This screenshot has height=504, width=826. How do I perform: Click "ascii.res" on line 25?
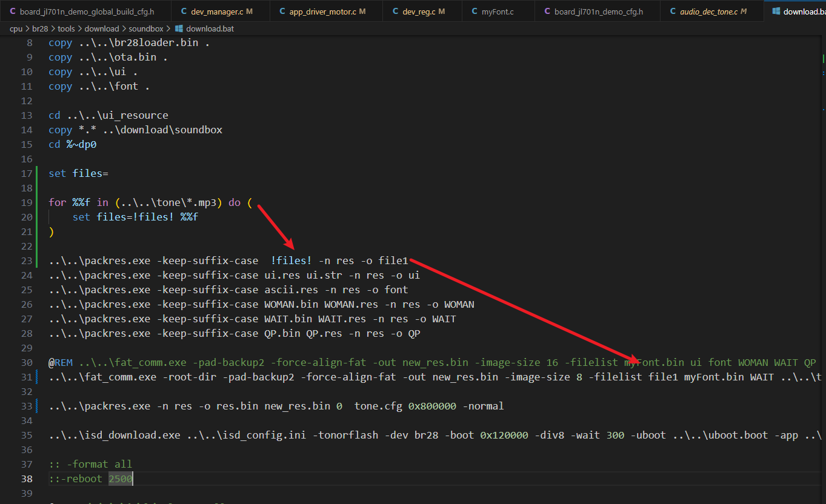tap(291, 290)
